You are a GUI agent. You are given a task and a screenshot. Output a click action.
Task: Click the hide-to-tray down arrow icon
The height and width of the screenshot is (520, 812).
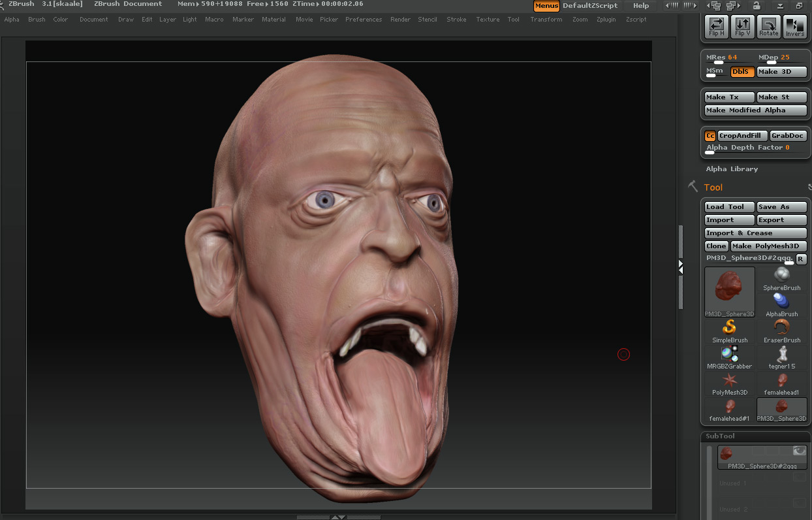pos(779,6)
